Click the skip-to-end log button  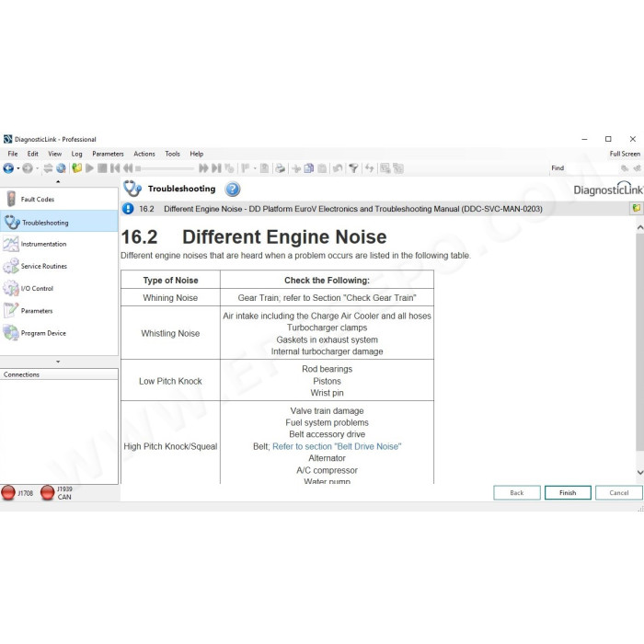click(216, 168)
